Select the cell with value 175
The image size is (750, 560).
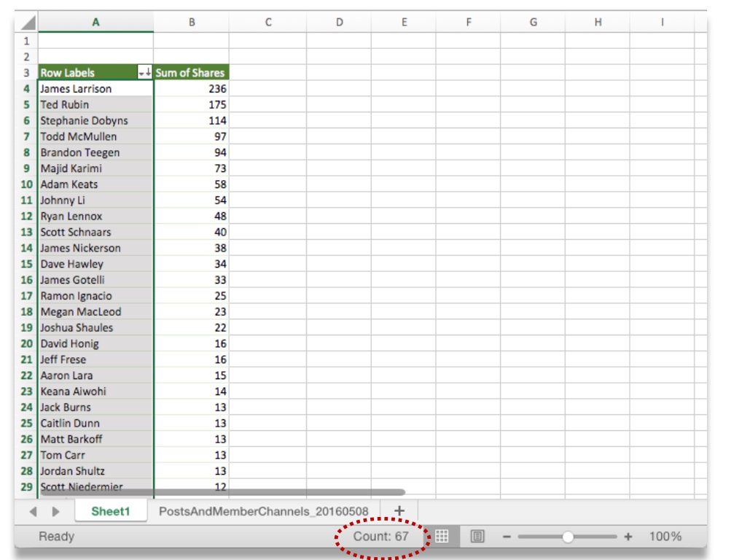pos(191,104)
